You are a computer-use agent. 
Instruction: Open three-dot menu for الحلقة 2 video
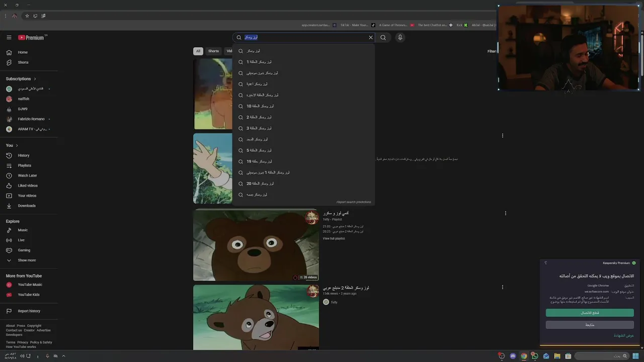502,287
